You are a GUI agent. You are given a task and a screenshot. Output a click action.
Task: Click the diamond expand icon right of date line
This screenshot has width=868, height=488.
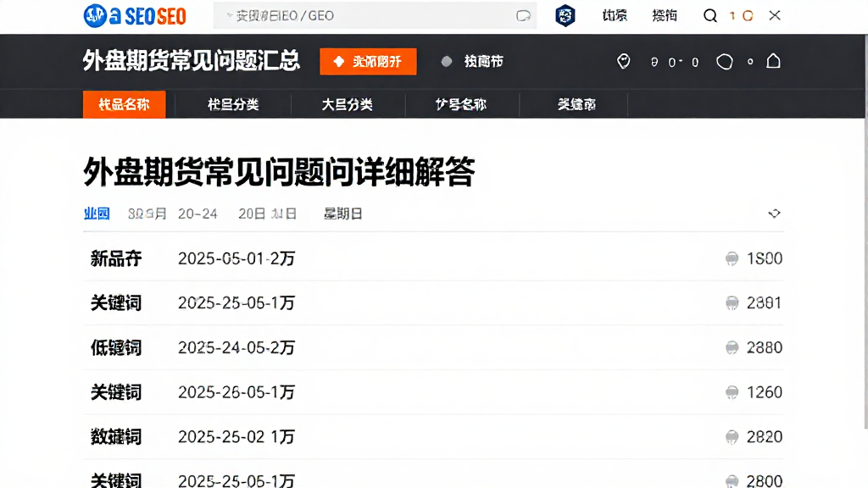pos(774,213)
